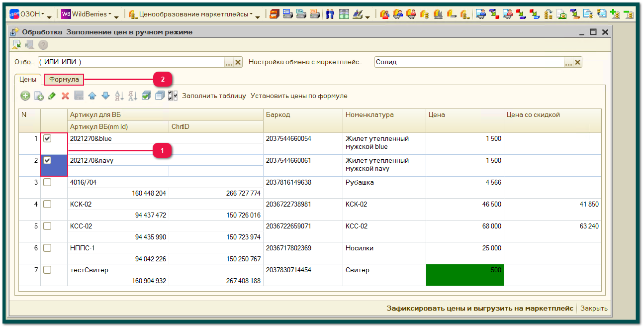The height and width of the screenshot is (328, 644).
Task: Tick the checkbox for the КСК-02 row
Action: point(47,205)
